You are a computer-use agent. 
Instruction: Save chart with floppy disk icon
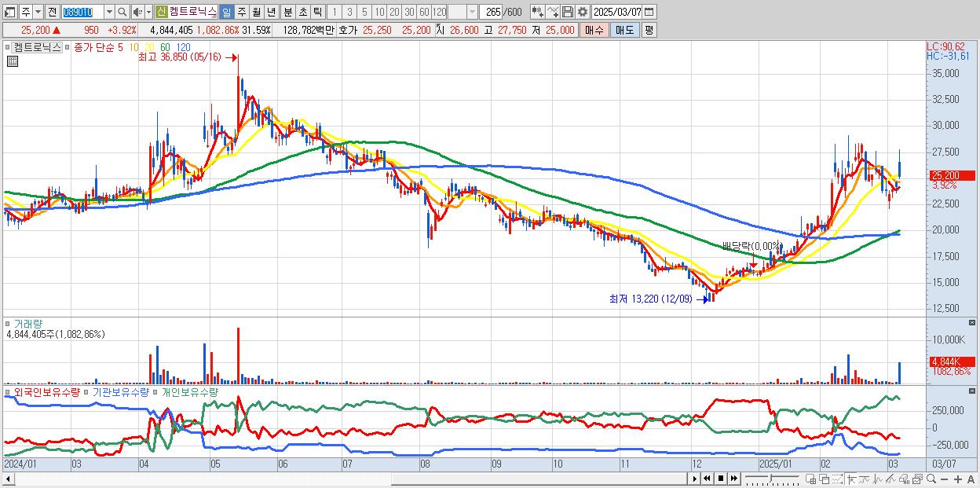click(x=568, y=12)
